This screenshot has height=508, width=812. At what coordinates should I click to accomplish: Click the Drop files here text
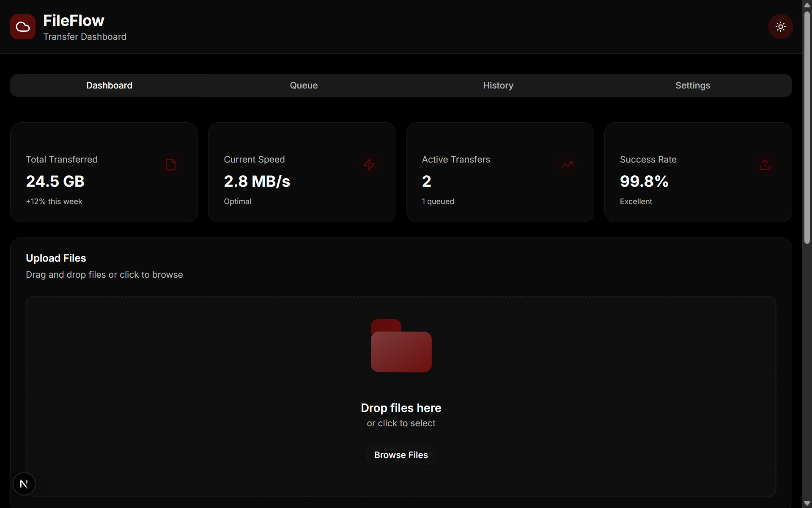401,408
